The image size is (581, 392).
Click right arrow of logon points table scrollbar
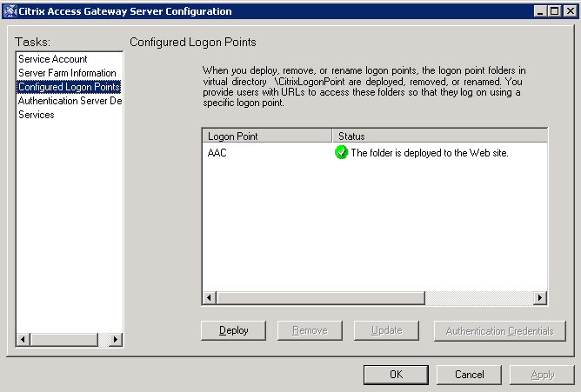(540, 297)
